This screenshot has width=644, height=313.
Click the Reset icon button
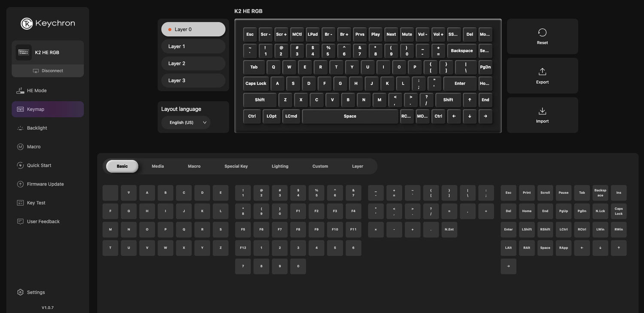coord(542,36)
